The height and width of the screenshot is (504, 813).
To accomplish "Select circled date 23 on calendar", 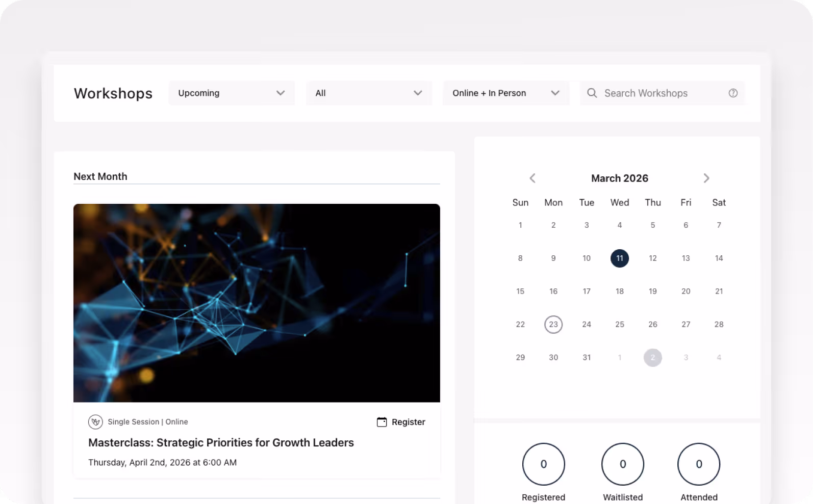I will 553,325.
